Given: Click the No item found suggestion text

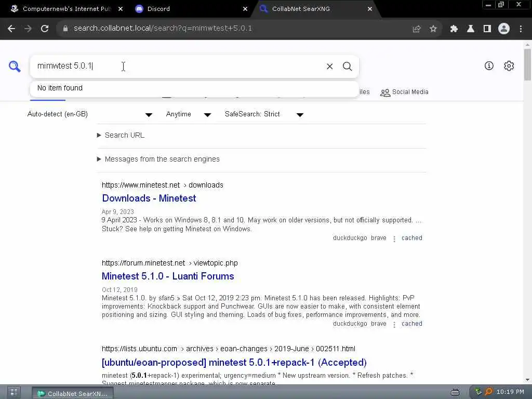Looking at the screenshot, I should [x=60, y=88].
